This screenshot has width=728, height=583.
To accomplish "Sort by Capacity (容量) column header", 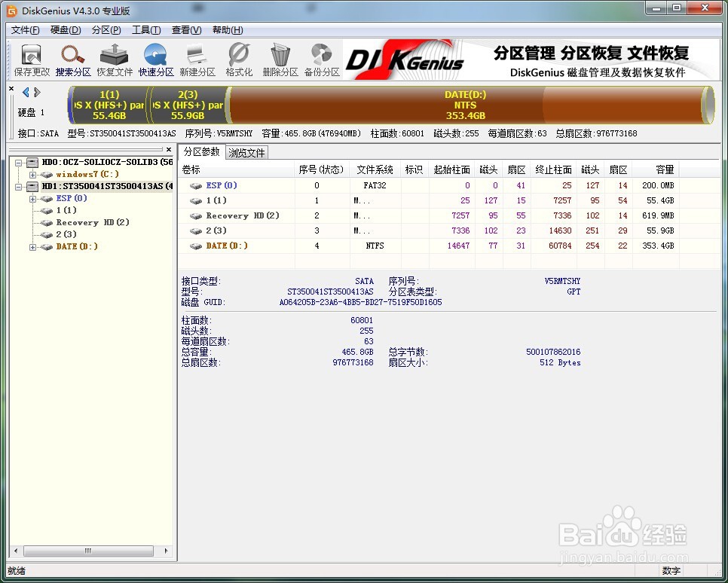I will (x=655, y=170).
